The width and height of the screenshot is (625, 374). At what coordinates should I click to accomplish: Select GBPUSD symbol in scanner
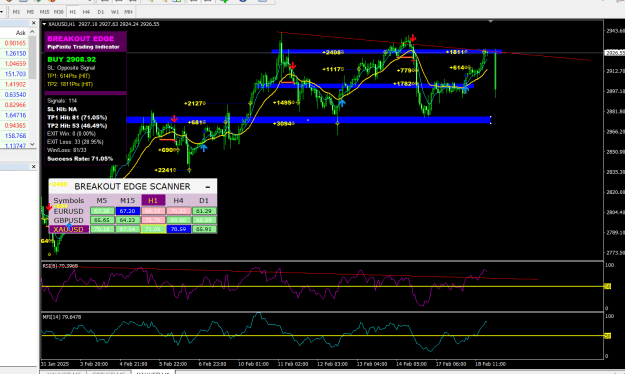(69, 220)
